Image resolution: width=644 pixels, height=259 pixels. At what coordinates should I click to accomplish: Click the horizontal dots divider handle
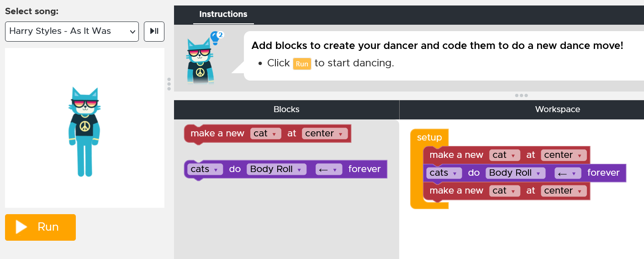click(x=521, y=95)
